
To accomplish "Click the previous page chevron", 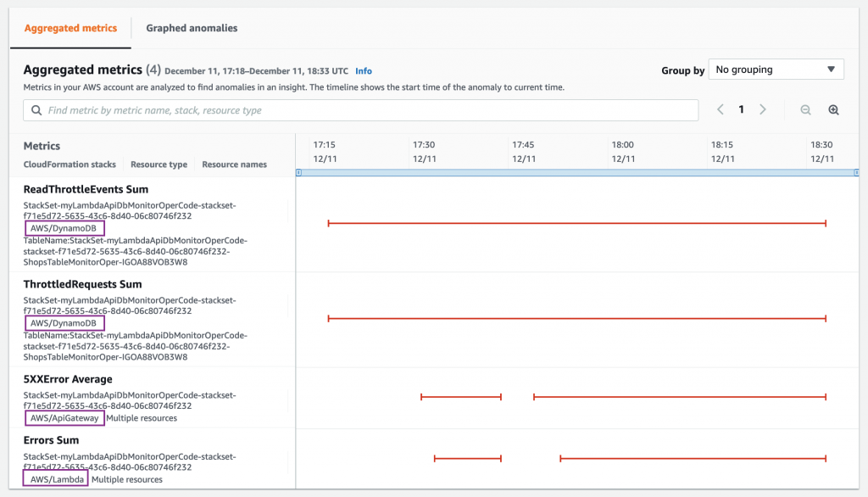I will pyautogui.click(x=720, y=110).
